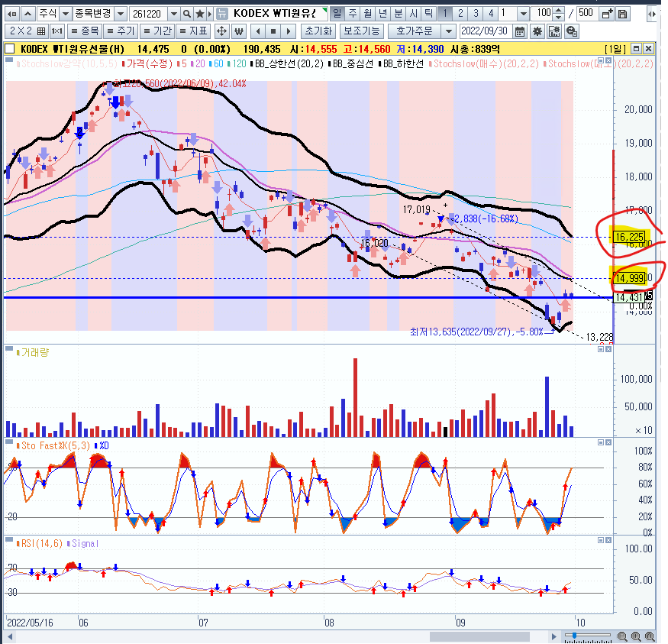Click the left-right toggle arrows at far right
668x644 pixels.
tap(652, 14)
